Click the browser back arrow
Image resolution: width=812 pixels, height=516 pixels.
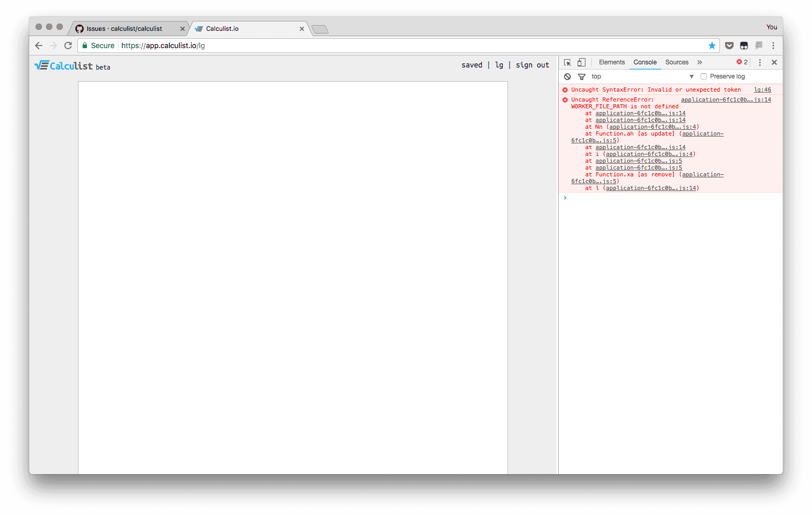(39, 46)
